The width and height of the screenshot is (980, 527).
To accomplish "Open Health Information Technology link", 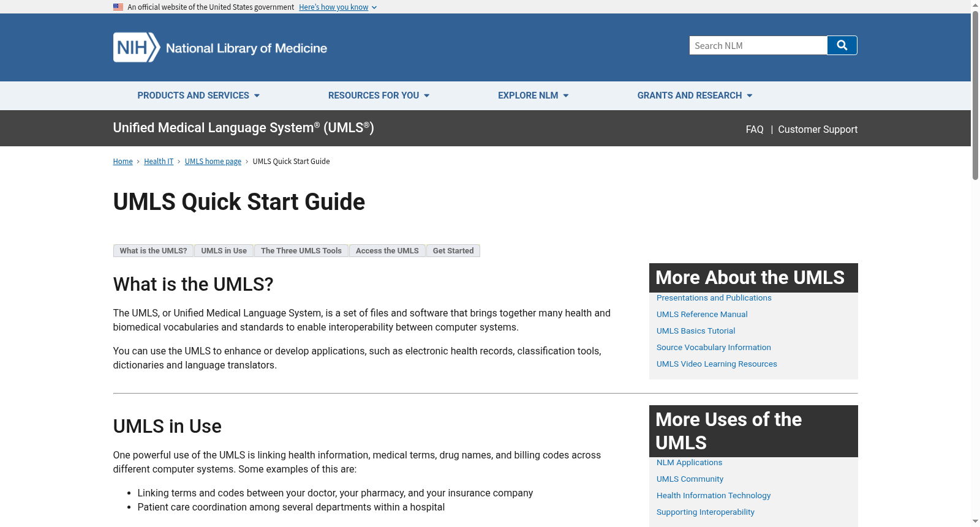I will (x=714, y=496).
